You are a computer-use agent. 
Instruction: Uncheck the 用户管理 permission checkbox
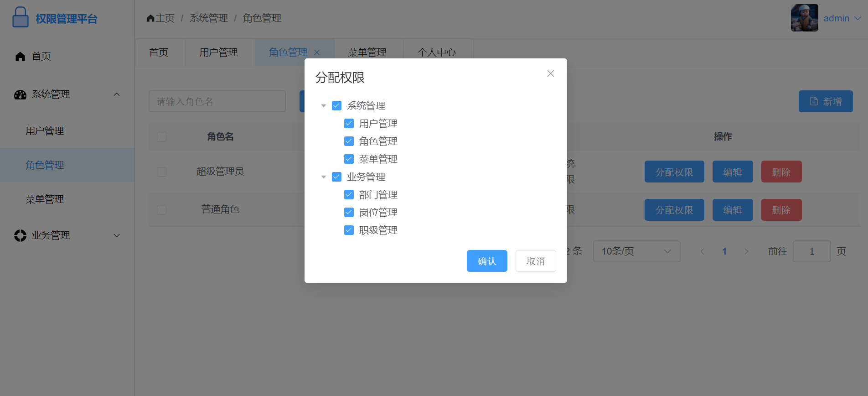pos(349,124)
